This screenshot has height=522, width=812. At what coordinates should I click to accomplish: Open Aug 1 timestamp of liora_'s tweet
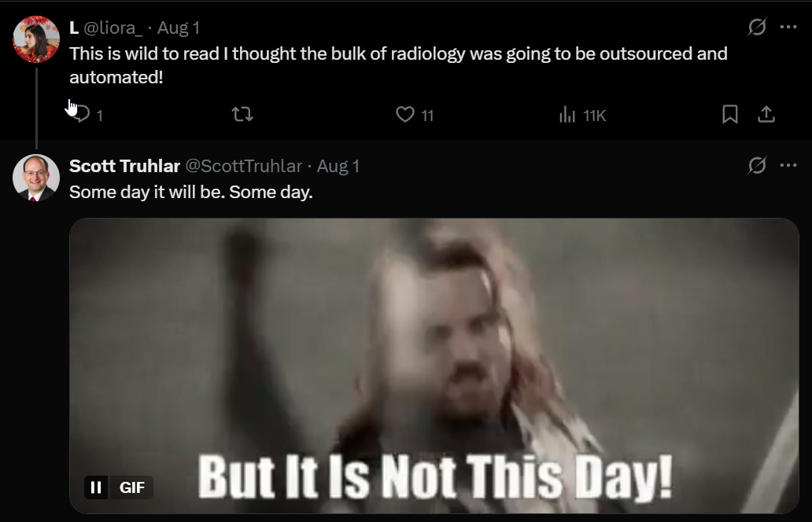(x=178, y=28)
